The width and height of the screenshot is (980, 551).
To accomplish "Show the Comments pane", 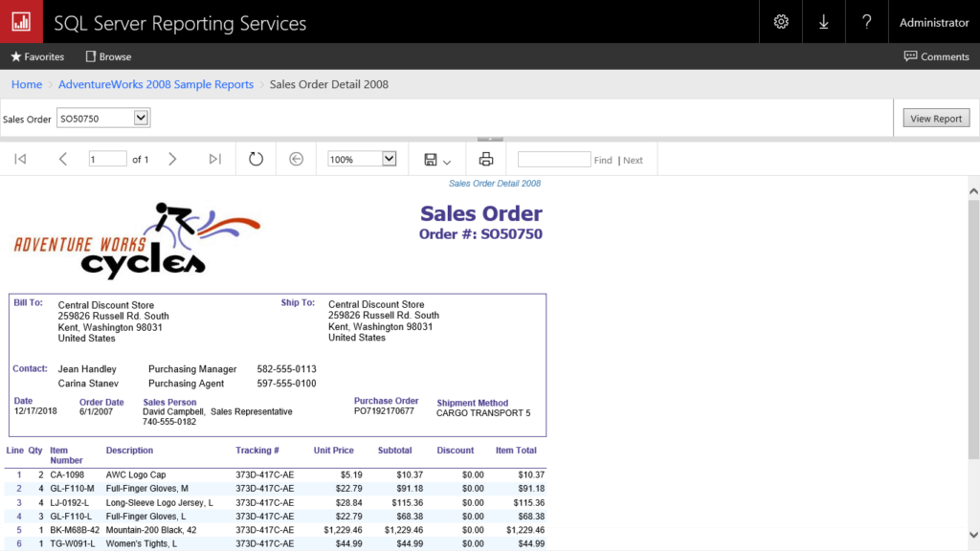I will tap(936, 55).
